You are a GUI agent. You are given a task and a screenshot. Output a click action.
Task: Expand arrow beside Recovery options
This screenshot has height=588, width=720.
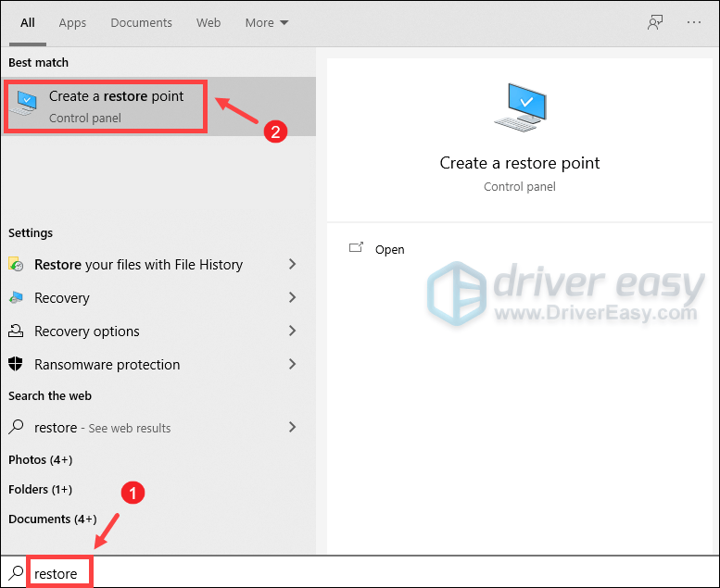[x=292, y=331]
